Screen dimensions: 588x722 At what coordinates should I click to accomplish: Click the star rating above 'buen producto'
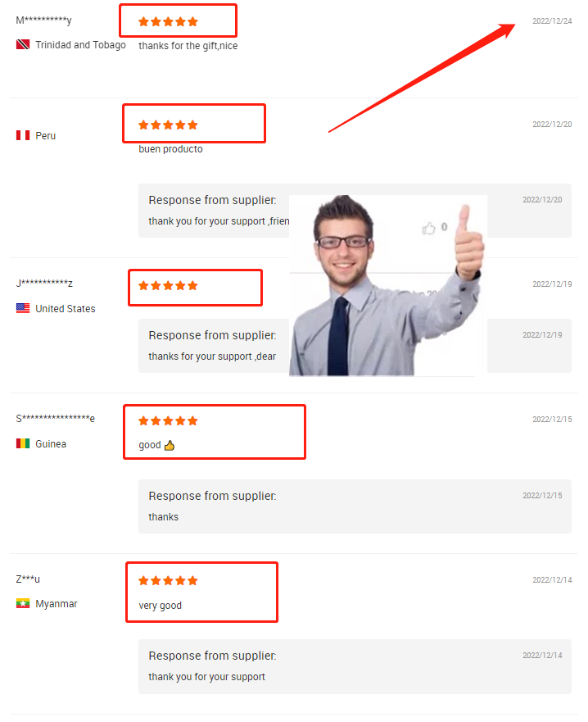(168, 125)
